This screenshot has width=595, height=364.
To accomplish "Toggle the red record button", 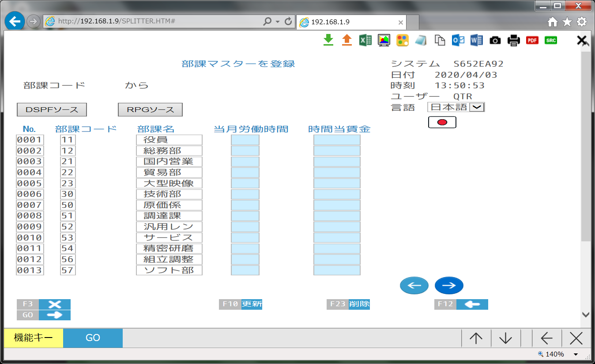I will 442,122.
